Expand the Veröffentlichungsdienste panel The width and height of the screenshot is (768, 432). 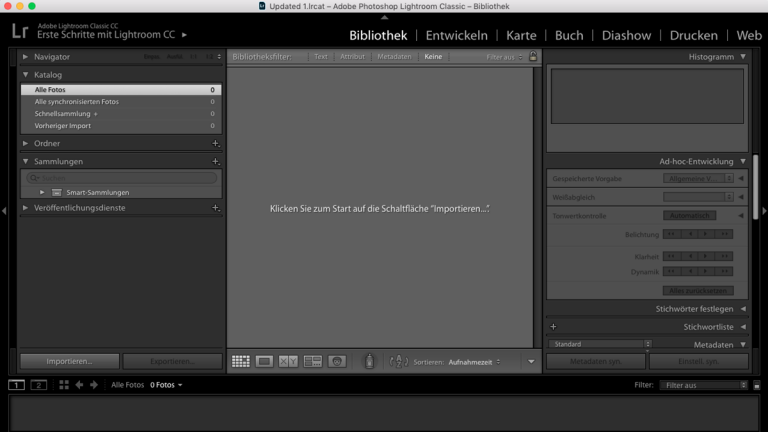click(25, 208)
